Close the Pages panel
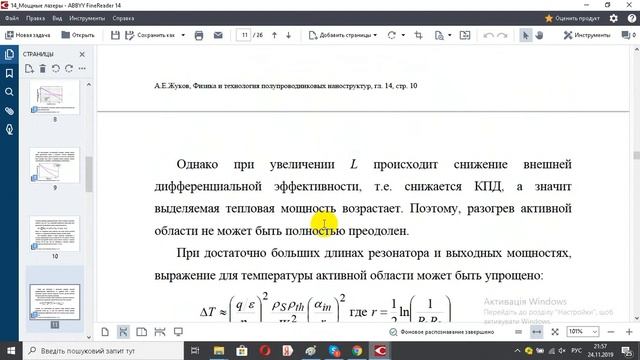This screenshot has height=360, width=640. pyautogui.click(x=82, y=54)
